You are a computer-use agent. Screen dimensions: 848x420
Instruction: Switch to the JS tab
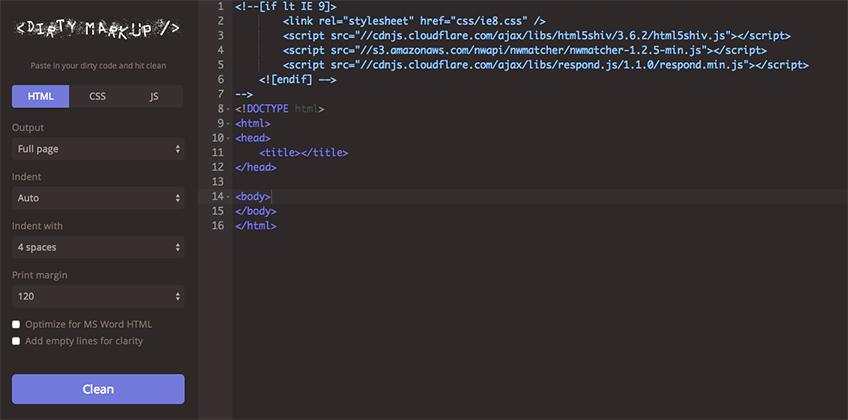point(155,97)
